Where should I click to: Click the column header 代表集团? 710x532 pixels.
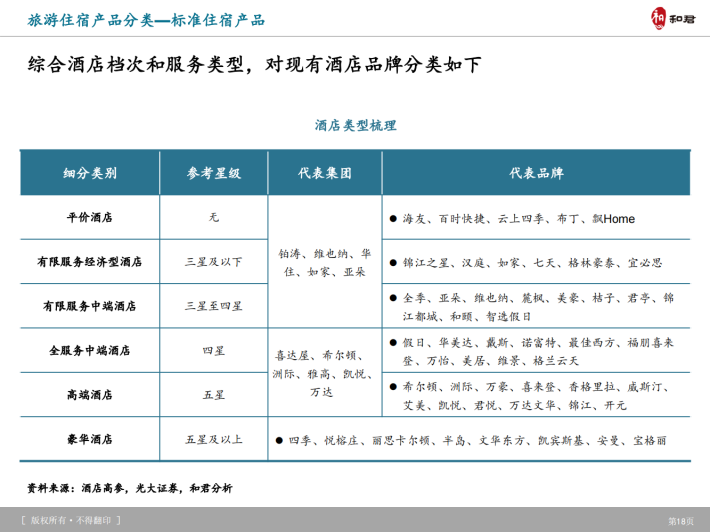coord(325,173)
